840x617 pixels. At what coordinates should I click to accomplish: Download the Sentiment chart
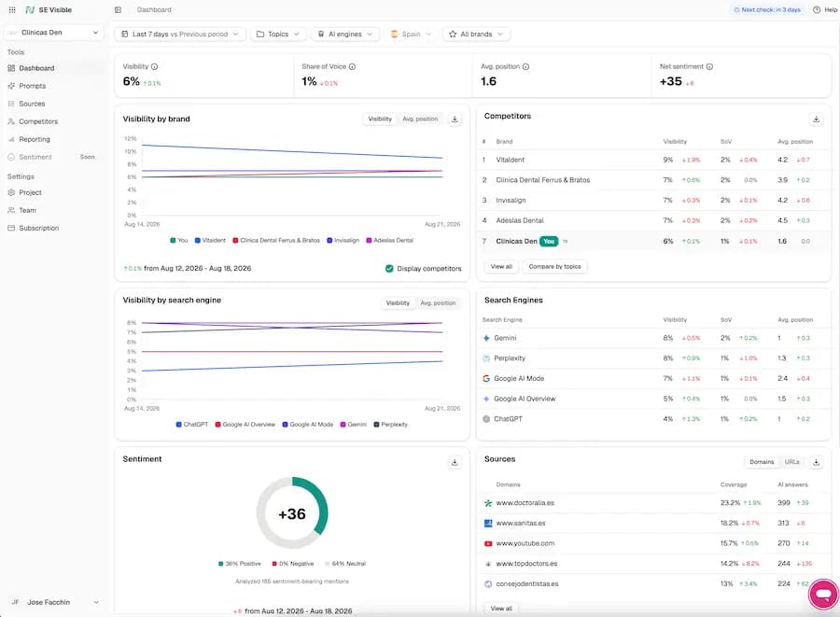click(x=455, y=462)
